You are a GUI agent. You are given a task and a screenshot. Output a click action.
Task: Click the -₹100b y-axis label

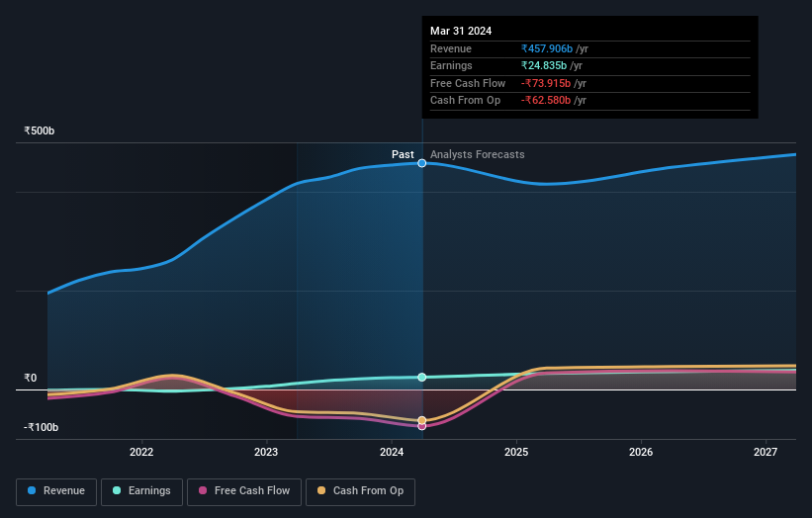[x=41, y=427]
